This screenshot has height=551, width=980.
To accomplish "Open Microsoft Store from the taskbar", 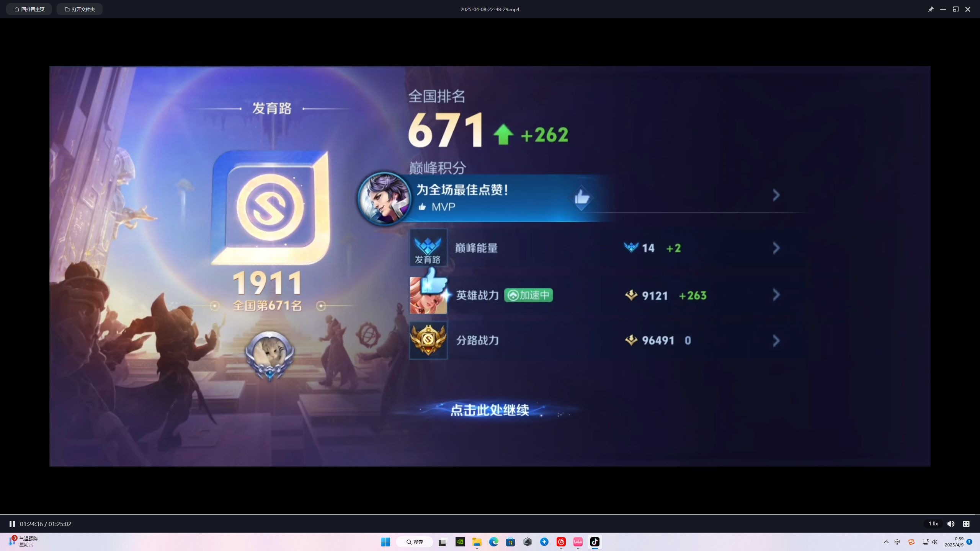I will click(x=510, y=542).
